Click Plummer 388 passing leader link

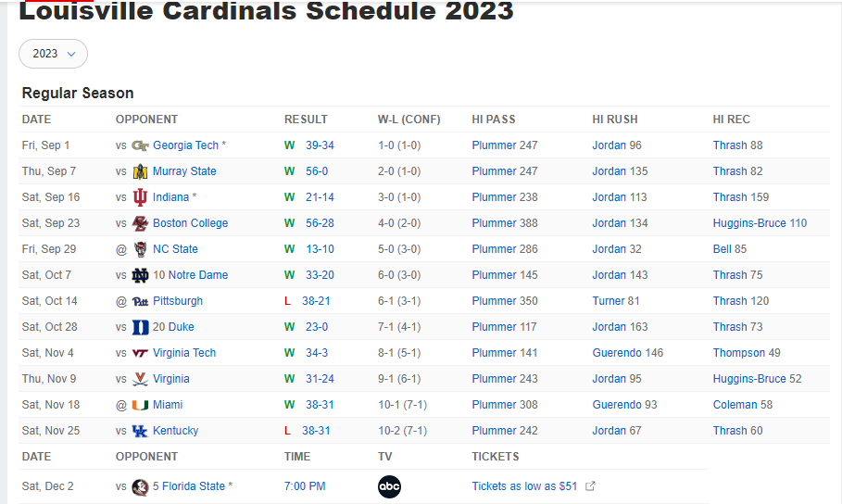[x=505, y=223]
